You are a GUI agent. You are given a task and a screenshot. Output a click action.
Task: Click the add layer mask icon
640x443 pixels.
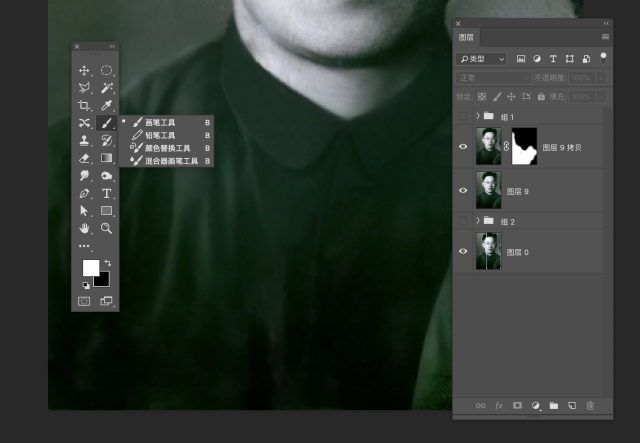tap(517, 405)
